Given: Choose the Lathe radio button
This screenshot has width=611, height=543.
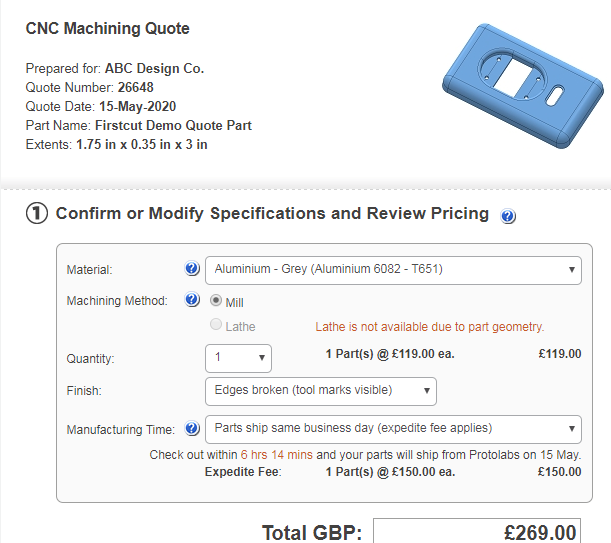Looking at the screenshot, I should pos(216,326).
